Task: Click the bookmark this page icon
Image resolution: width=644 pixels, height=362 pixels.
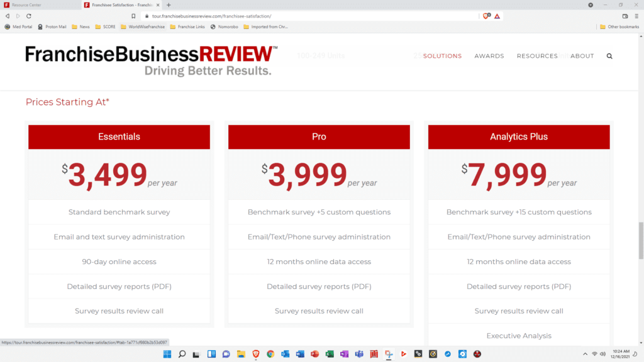Action: click(133, 16)
